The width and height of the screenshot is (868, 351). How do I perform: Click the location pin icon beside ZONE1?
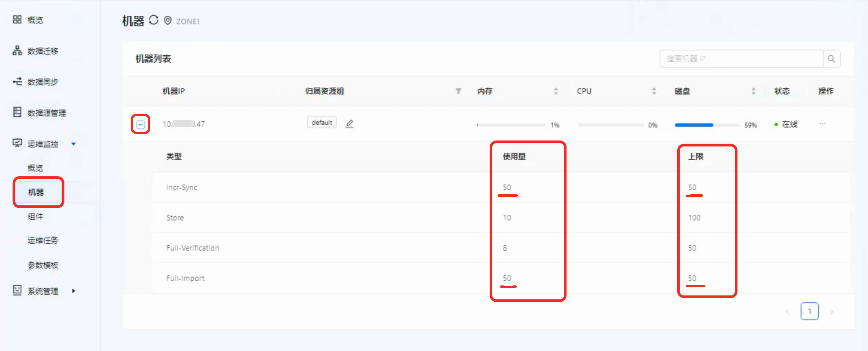tap(168, 21)
